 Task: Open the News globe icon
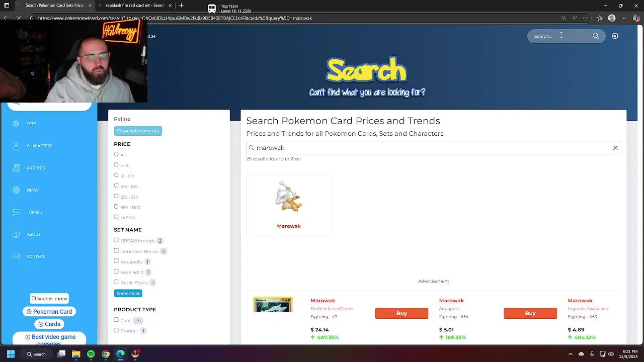pos(16,190)
